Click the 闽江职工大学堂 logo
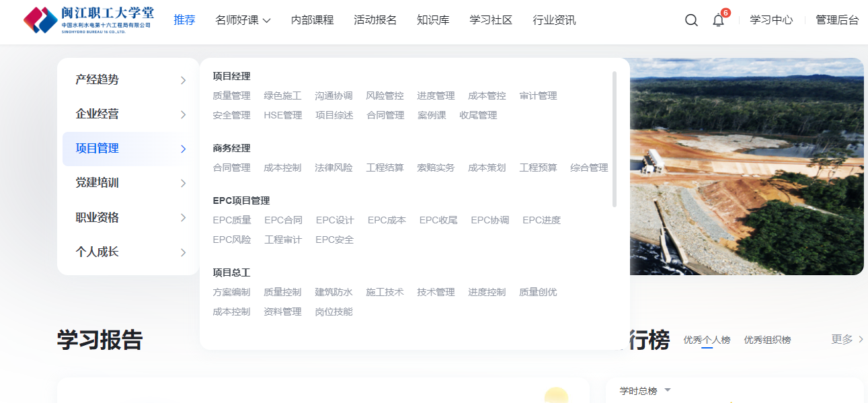Screen dimensions: 868x403 (88, 20)
